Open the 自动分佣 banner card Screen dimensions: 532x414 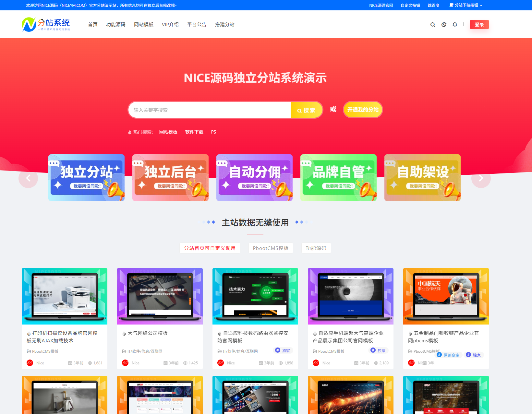pyautogui.click(x=254, y=178)
